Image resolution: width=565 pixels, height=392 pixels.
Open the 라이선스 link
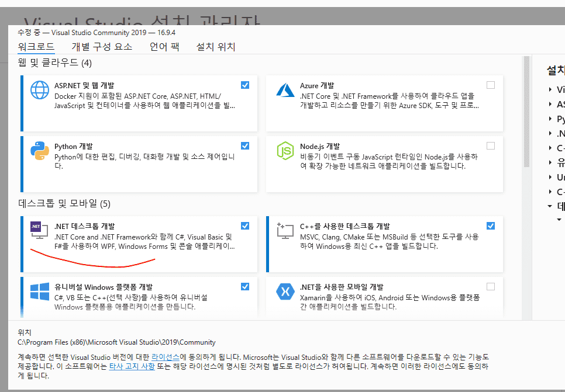point(166,358)
